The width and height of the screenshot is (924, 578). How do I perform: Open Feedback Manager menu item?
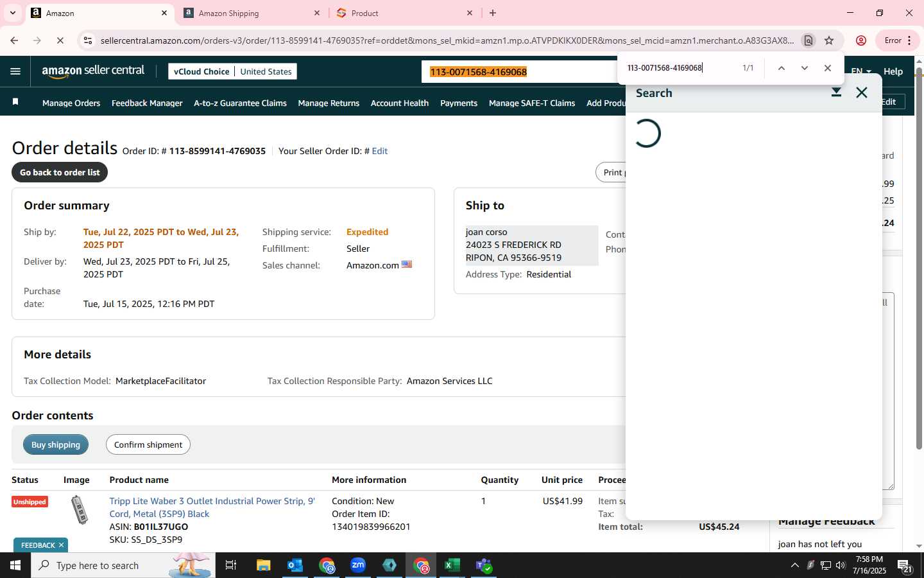point(147,103)
